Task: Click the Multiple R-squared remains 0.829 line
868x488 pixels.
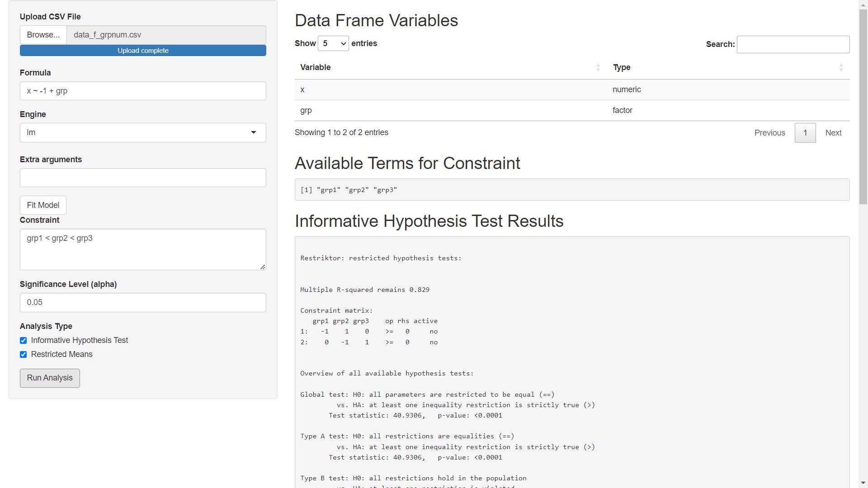Action: coord(365,290)
